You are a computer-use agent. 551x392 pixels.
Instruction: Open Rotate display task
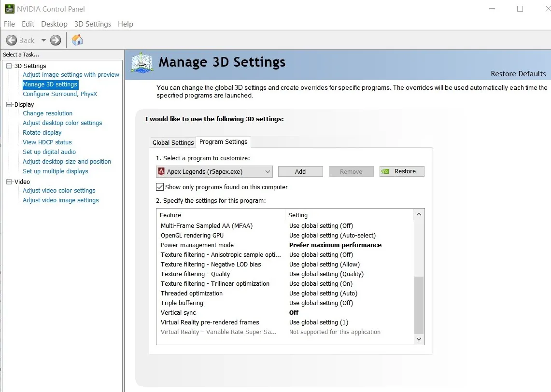pos(42,133)
